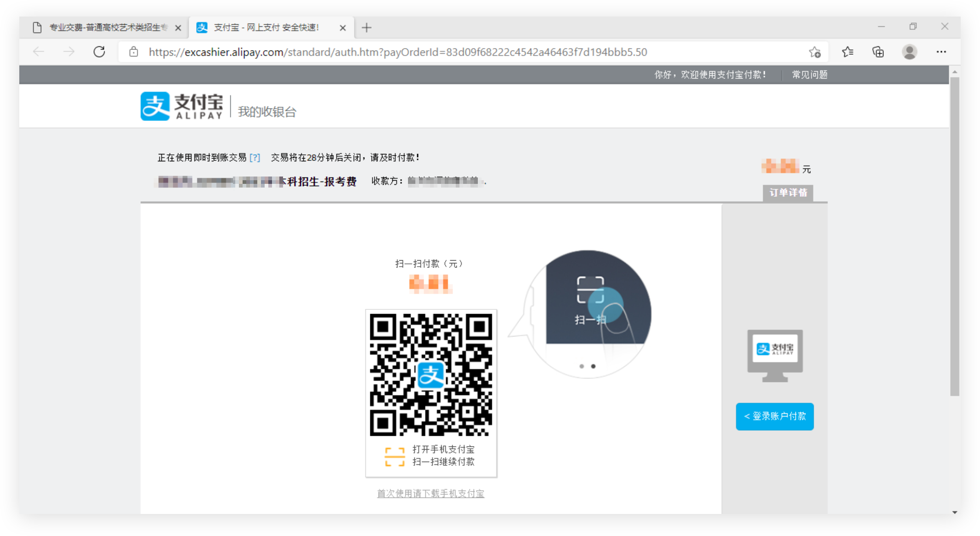Select the first carousel dot
The image size is (980, 536).
pyautogui.click(x=582, y=366)
